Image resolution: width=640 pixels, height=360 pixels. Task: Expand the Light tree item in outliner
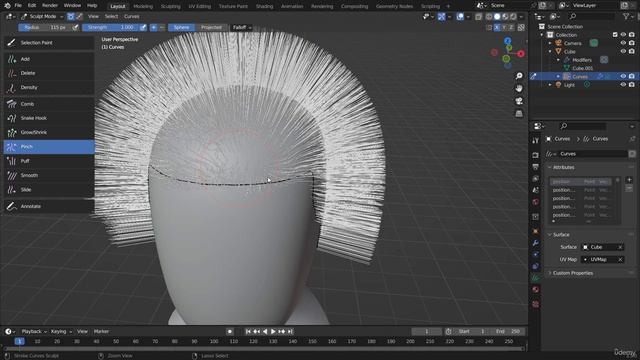[x=550, y=85]
